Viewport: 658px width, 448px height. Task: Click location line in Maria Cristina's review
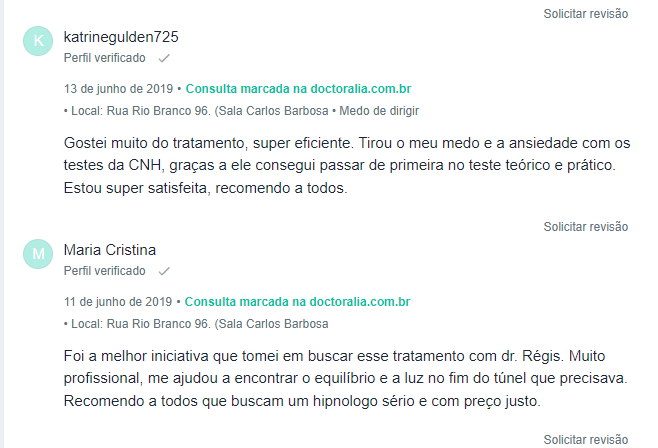click(x=196, y=324)
